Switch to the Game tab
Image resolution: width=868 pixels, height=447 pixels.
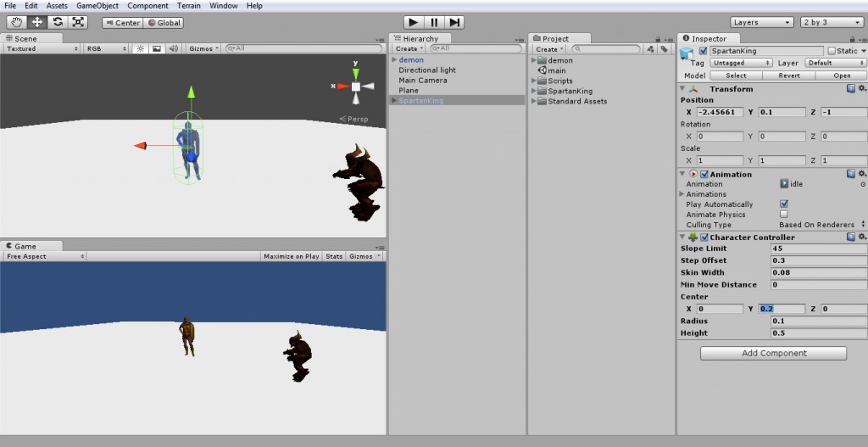[x=25, y=246]
